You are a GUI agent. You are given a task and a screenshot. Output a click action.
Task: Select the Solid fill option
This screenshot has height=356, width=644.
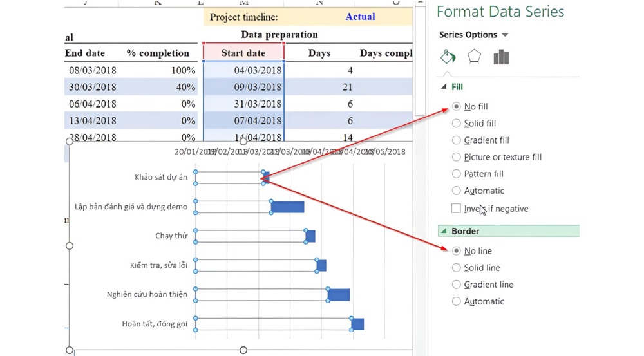(x=456, y=123)
